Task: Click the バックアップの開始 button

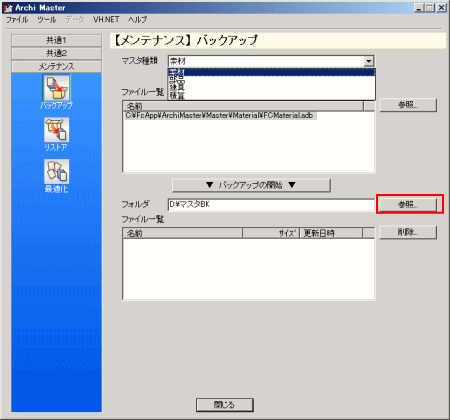Action: [251, 185]
